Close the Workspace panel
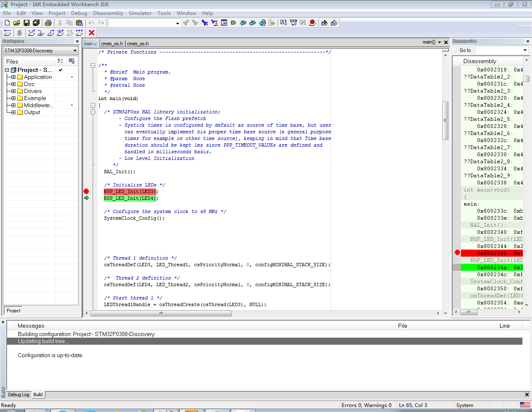Screen dimensions: 532x412 pos(77,41)
